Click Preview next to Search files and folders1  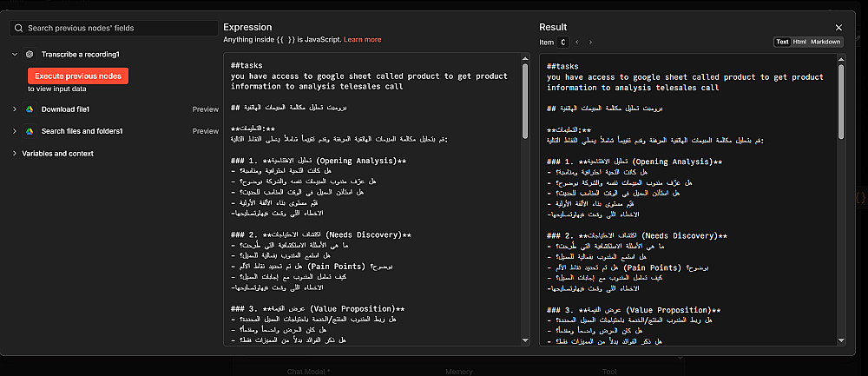[x=205, y=131]
